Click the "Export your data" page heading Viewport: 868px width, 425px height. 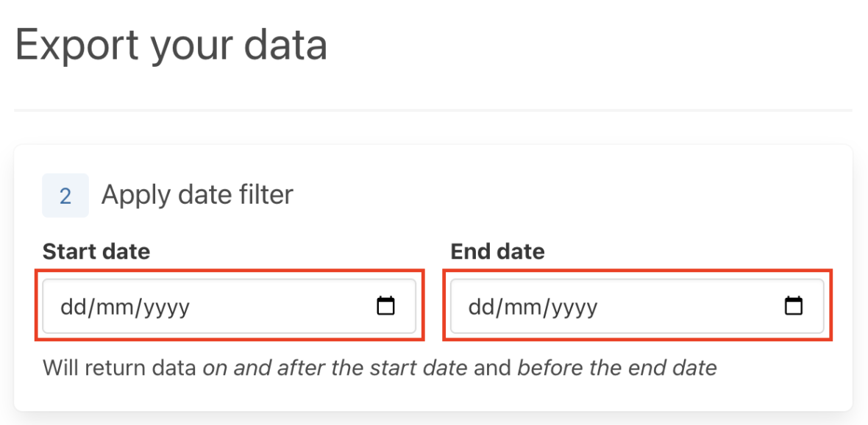click(171, 45)
